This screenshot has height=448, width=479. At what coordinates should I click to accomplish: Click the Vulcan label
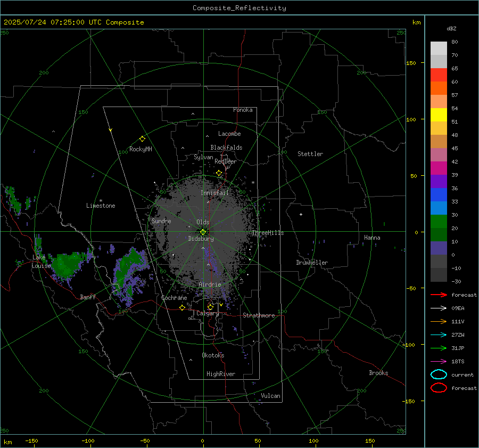271,396
